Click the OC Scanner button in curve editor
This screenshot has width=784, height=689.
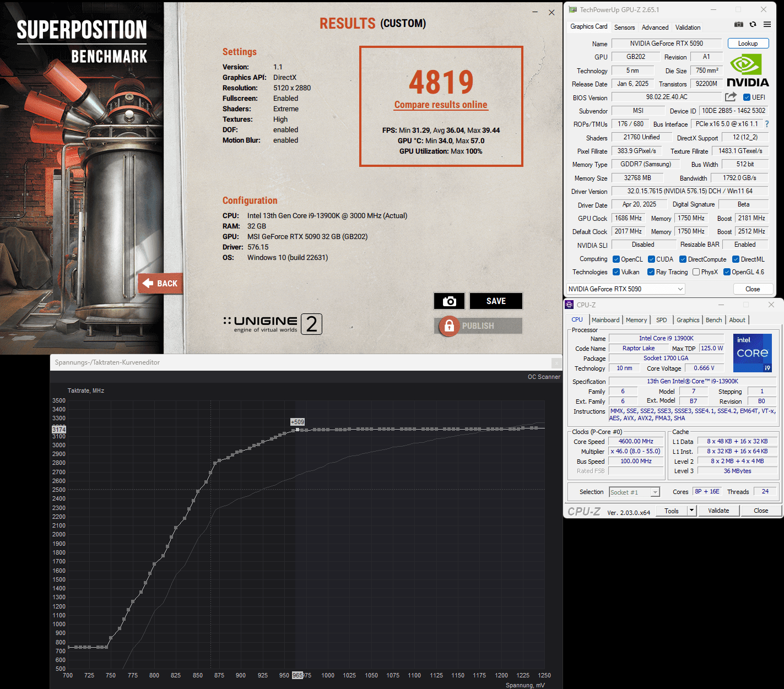pyautogui.click(x=544, y=377)
